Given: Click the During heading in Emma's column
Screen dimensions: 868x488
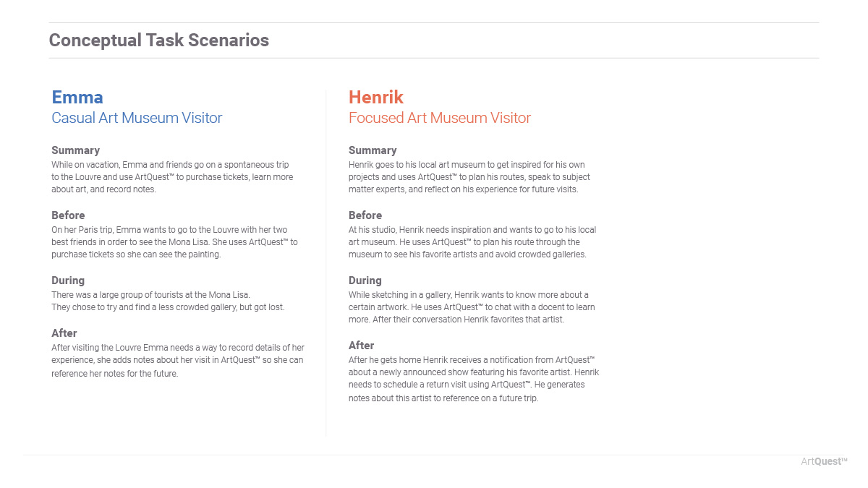Looking at the screenshot, I should (x=68, y=281).
